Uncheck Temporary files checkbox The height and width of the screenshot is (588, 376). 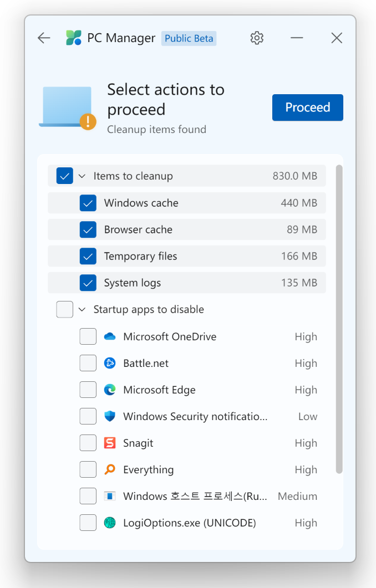88,256
